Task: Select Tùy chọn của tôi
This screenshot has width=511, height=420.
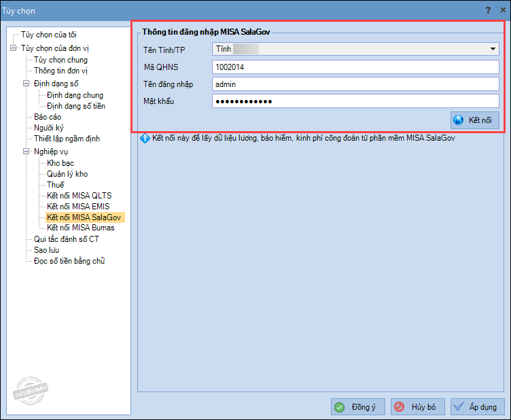Action: coord(49,35)
